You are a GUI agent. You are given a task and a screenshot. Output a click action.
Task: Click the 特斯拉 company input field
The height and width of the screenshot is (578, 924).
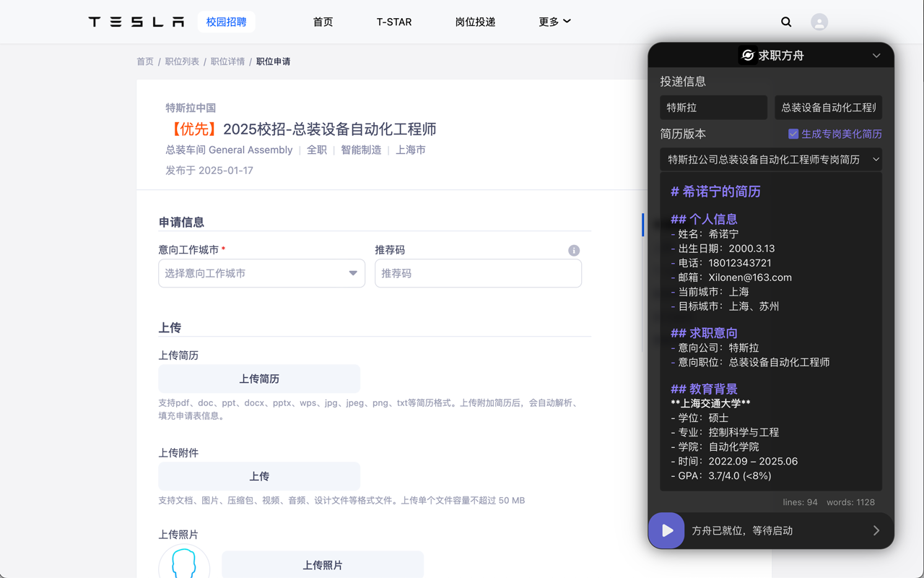coord(713,107)
